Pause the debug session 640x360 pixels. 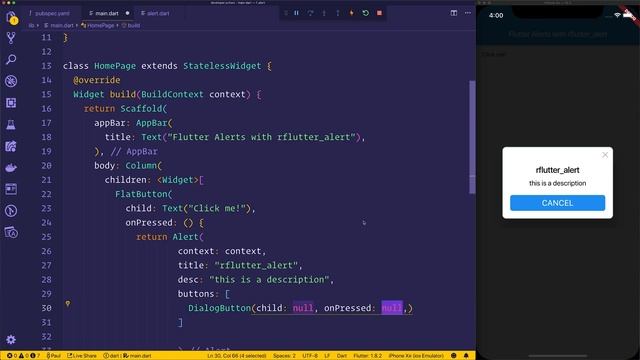tap(296, 13)
